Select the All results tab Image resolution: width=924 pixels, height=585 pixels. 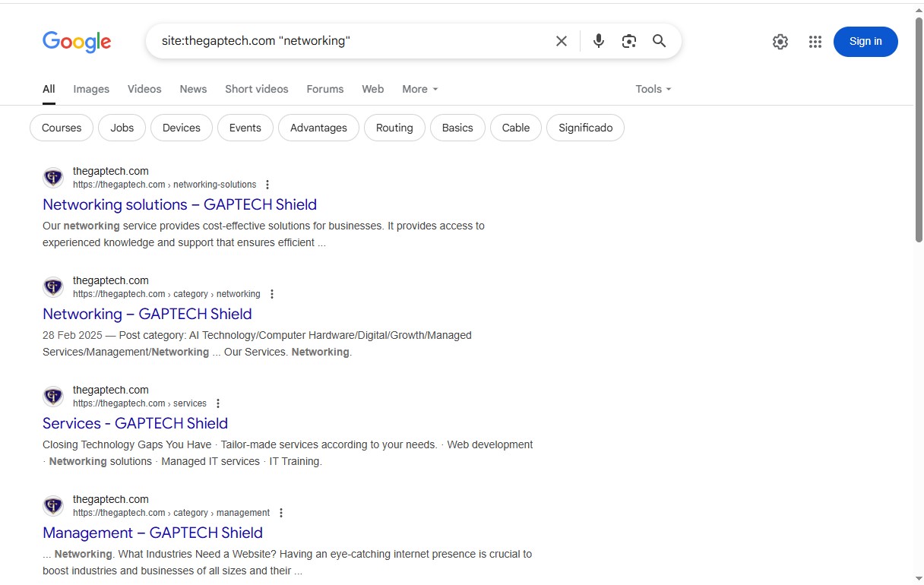click(x=49, y=89)
